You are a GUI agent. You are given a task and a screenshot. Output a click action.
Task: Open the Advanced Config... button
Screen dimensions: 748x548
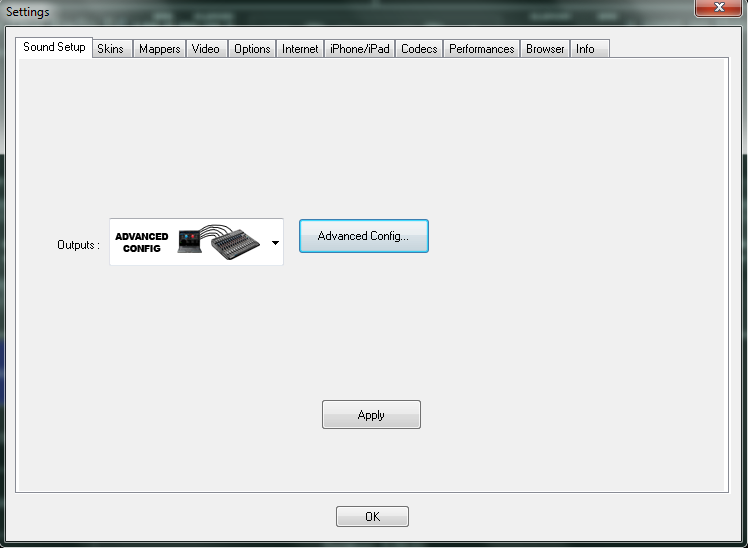click(364, 236)
